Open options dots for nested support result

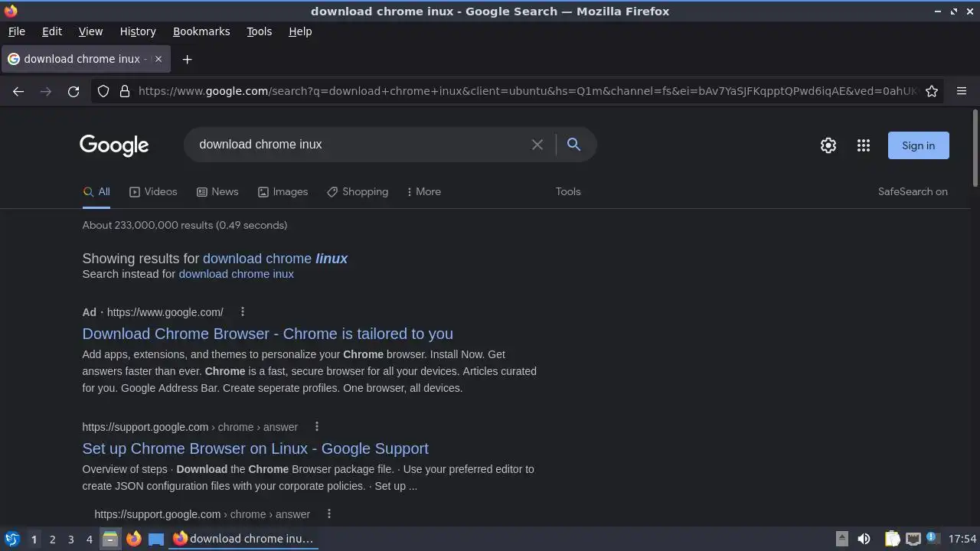[x=329, y=514]
